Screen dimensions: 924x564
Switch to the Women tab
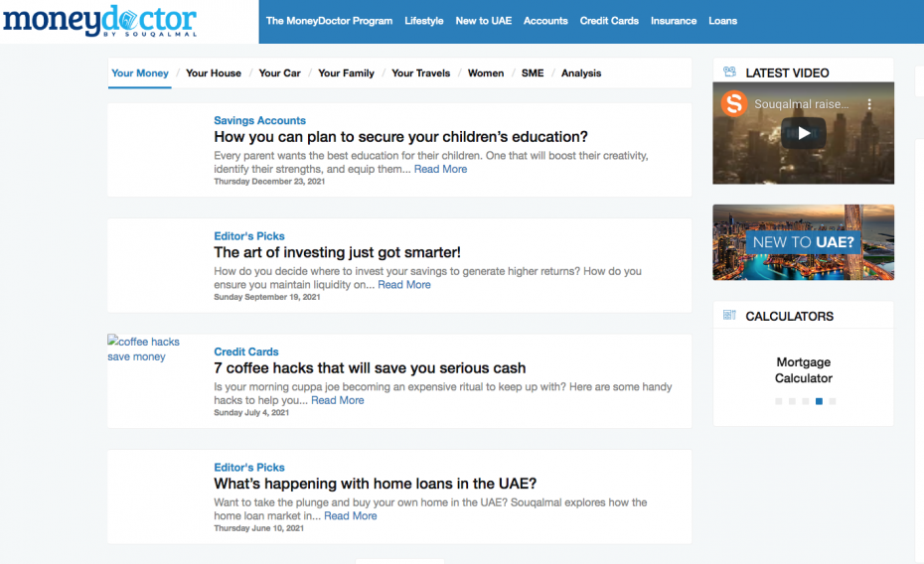[486, 73]
